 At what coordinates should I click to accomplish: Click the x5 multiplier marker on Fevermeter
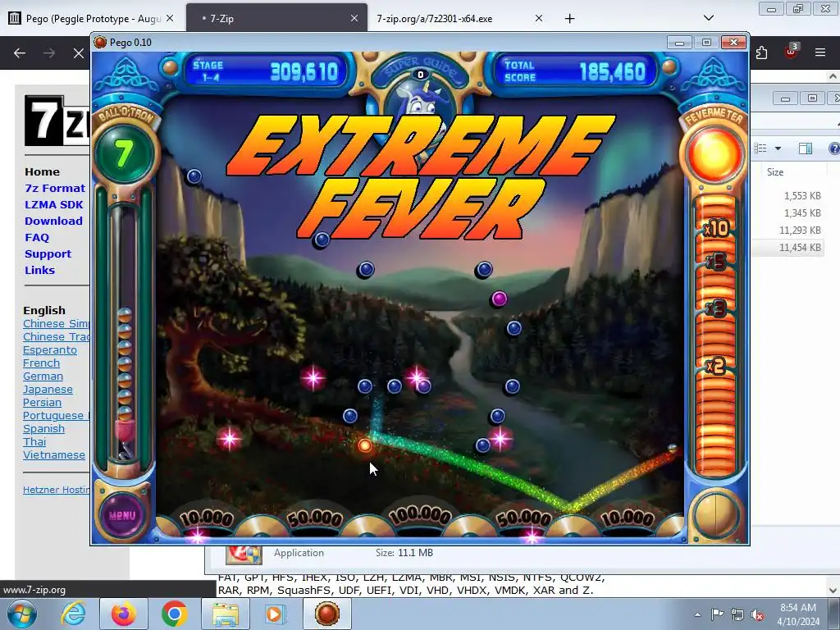click(x=716, y=262)
